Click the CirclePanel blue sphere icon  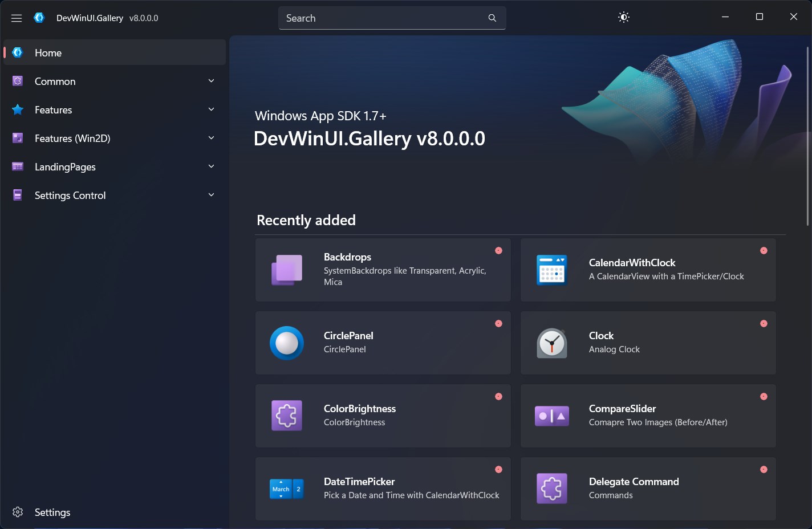click(x=287, y=343)
